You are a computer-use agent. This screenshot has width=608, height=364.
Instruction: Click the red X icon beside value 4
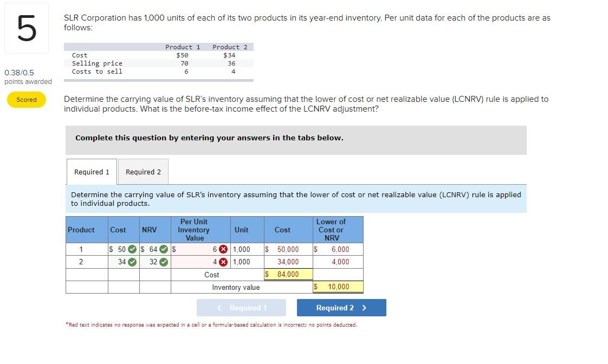[x=223, y=262]
